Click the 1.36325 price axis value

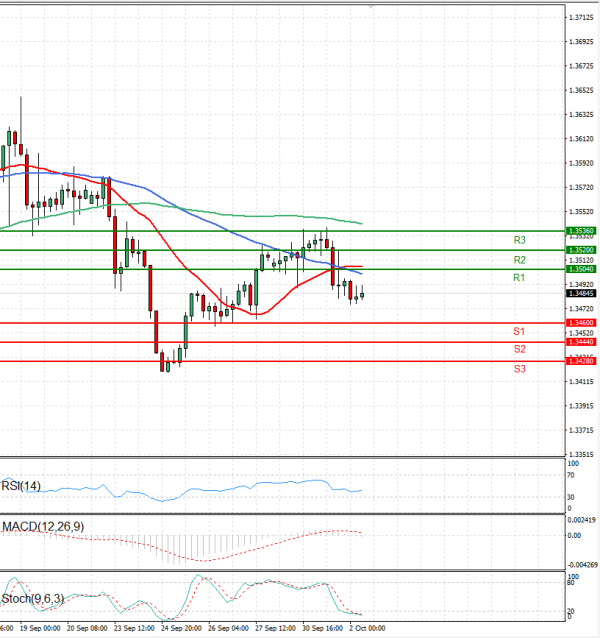pyautogui.click(x=581, y=115)
